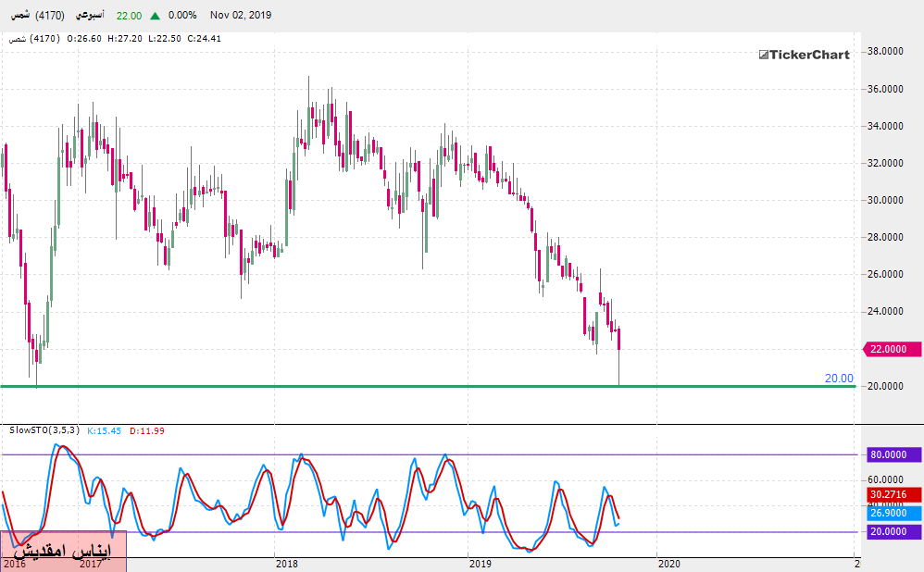
Task: Click the SlowSTO(3,5,3) indicator label
Action: tap(44, 431)
